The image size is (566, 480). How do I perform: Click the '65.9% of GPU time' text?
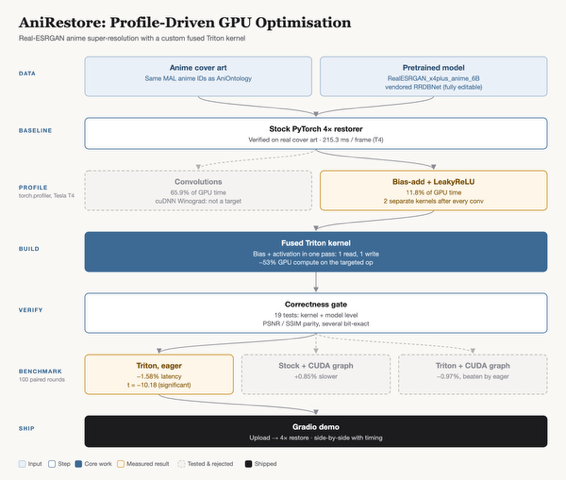tap(198, 192)
